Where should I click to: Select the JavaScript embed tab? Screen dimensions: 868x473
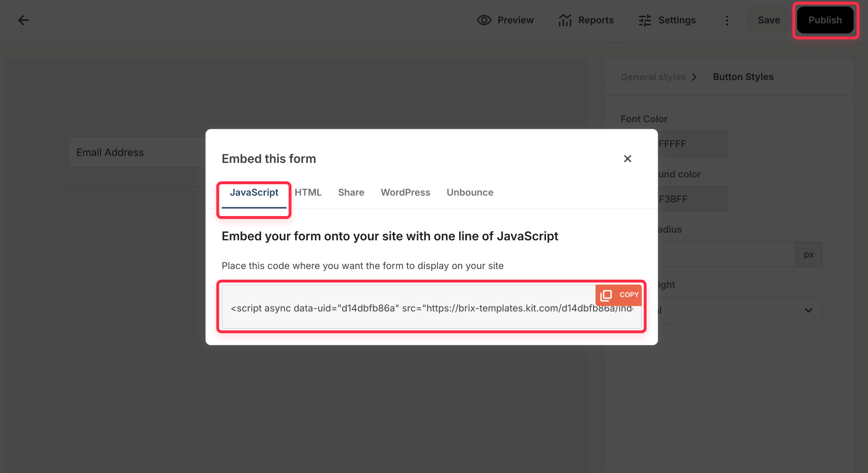click(x=254, y=192)
